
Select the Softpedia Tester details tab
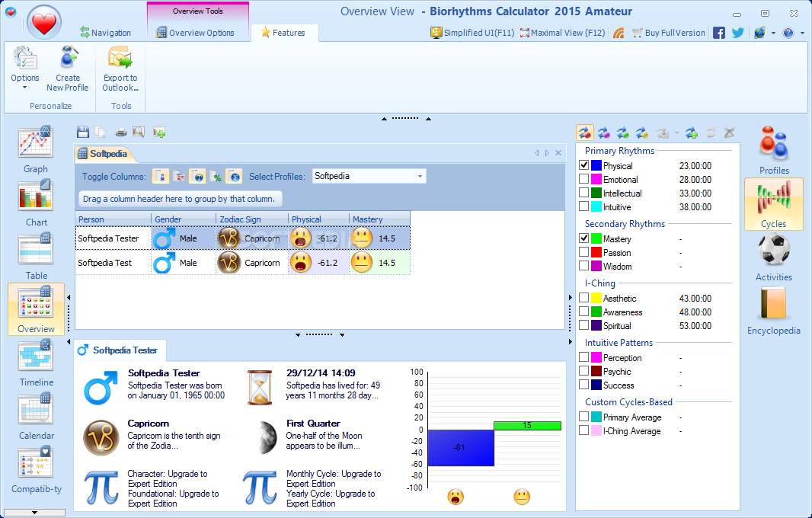tap(118, 350)
